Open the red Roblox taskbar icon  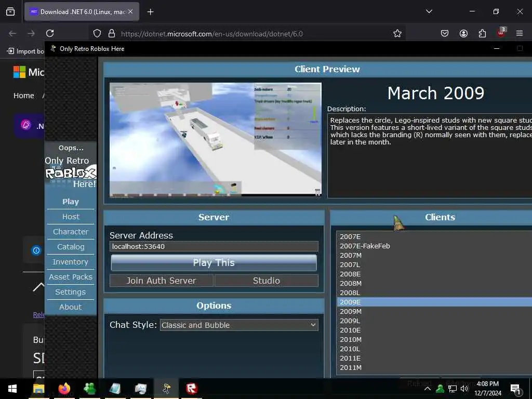191,389
